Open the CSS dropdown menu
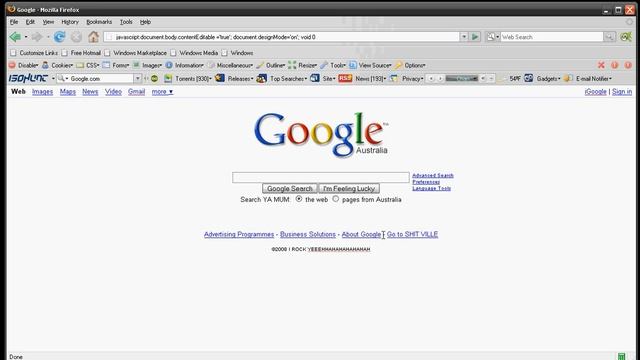640x360 pixels. click(x=93, y=65)
